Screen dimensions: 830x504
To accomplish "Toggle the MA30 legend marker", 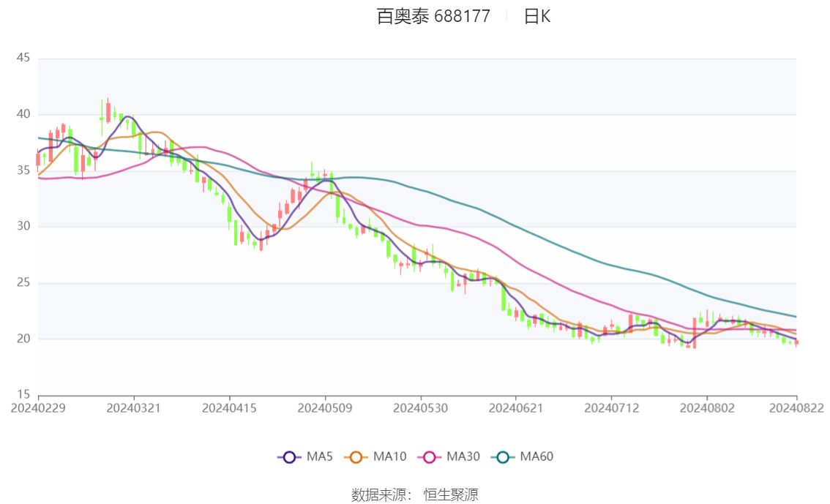I will click(x=430, y=457).
